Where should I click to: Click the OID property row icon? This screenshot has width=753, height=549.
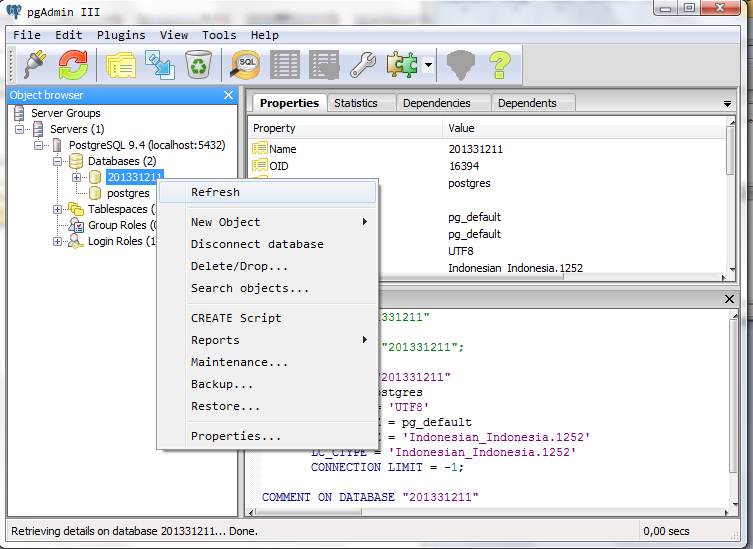point(260,165)
